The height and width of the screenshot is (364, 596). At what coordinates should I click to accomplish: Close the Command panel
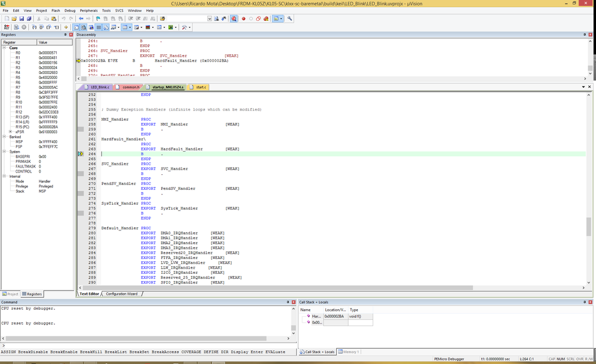(x=293, y=302)
